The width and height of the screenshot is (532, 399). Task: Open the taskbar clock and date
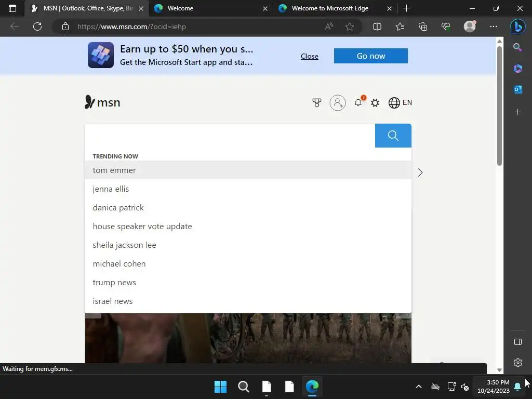(x=494, y=387)
